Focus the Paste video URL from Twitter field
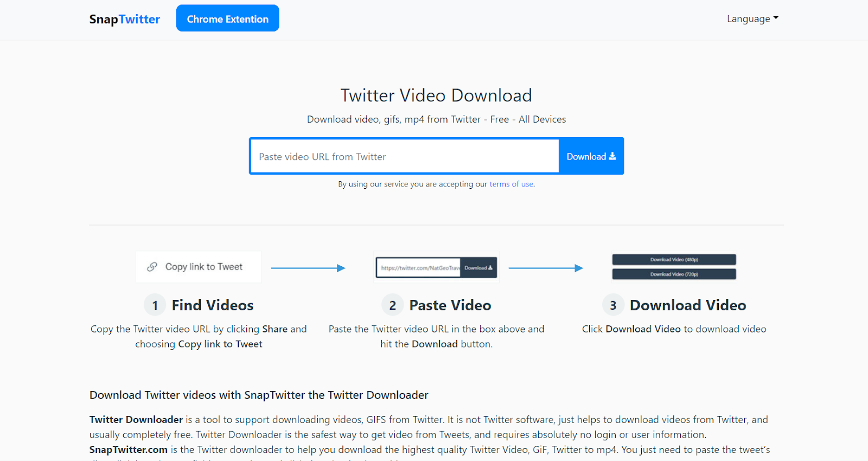The height and width of the screenshot is (461, 868). [x=405, y=156]
